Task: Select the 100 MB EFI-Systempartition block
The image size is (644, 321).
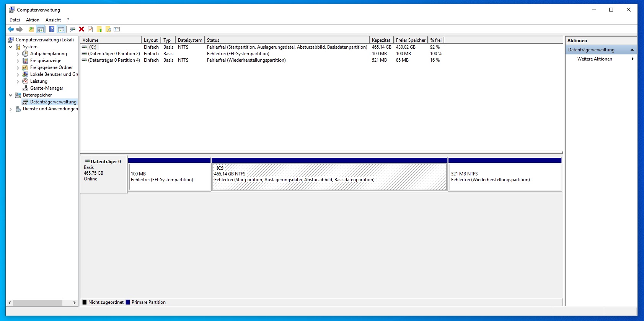Action: [x=170, y=177]
